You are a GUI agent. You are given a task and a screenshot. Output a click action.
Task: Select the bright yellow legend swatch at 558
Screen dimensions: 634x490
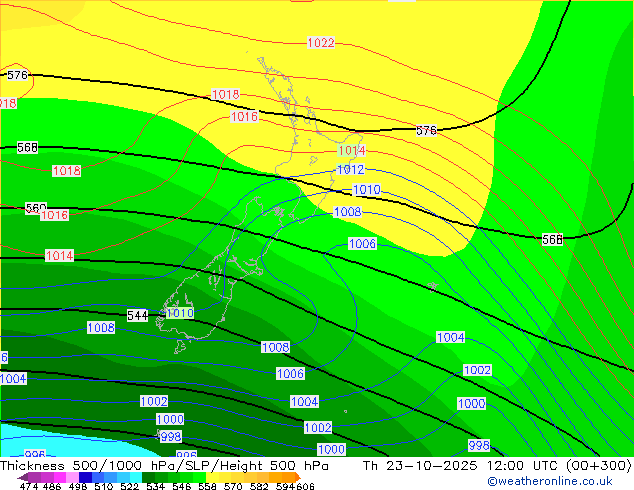click(212, 477)
